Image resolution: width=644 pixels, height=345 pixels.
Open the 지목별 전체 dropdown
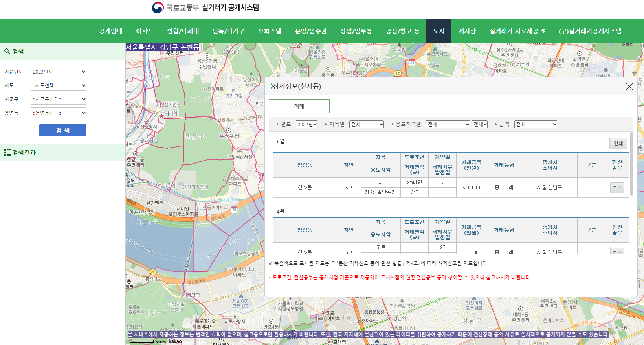coord(367,124)
